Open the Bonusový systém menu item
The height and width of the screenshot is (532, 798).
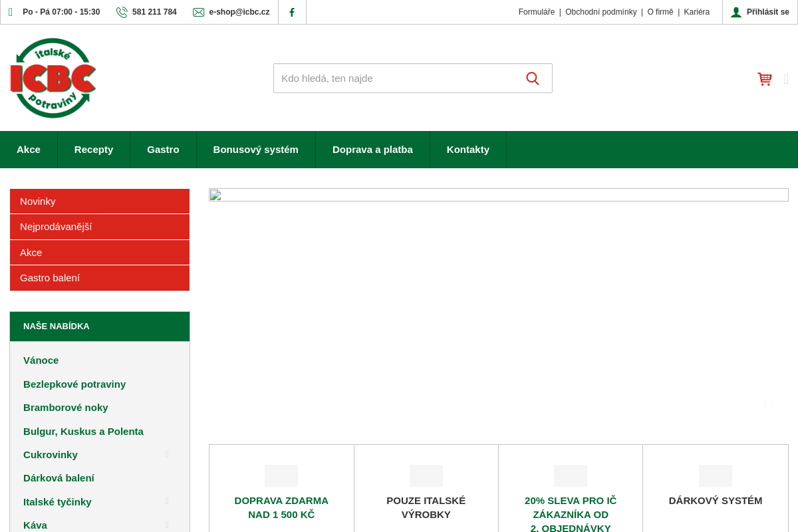[x=255, y=150]
